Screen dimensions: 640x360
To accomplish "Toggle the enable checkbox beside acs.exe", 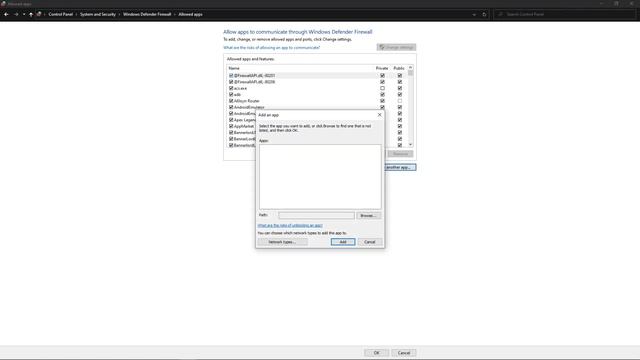I will pyautogui.click(x=231, y=88).
